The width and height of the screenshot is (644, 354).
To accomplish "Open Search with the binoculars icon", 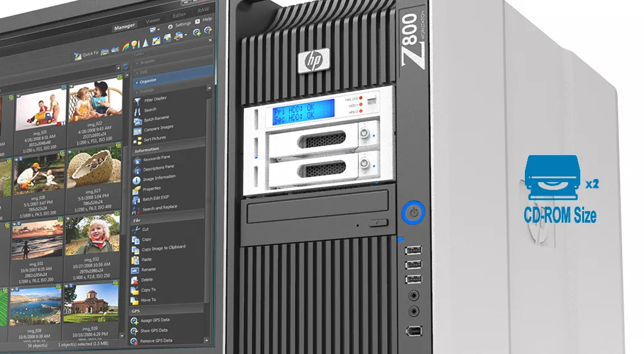I will click(146, 111).
